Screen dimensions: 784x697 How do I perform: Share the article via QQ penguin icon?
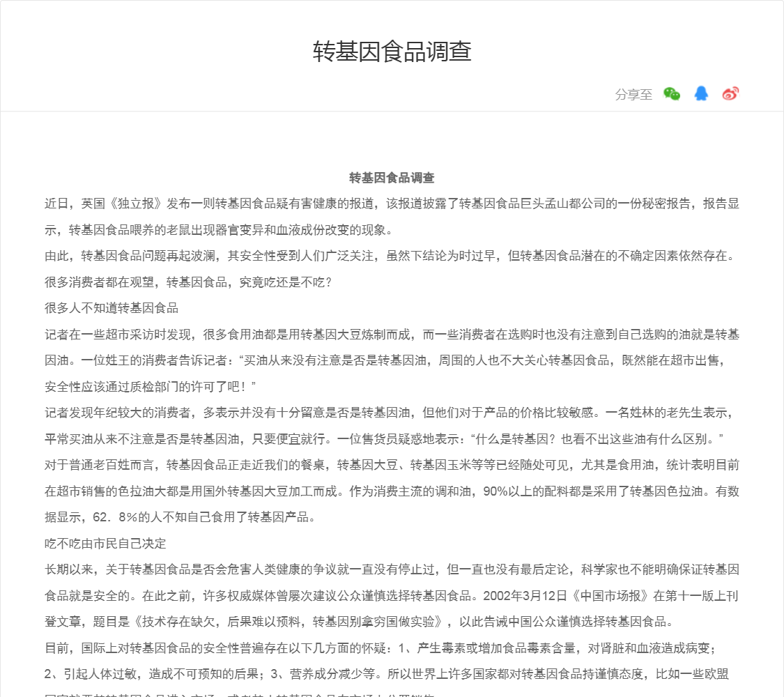coord(701,93)
